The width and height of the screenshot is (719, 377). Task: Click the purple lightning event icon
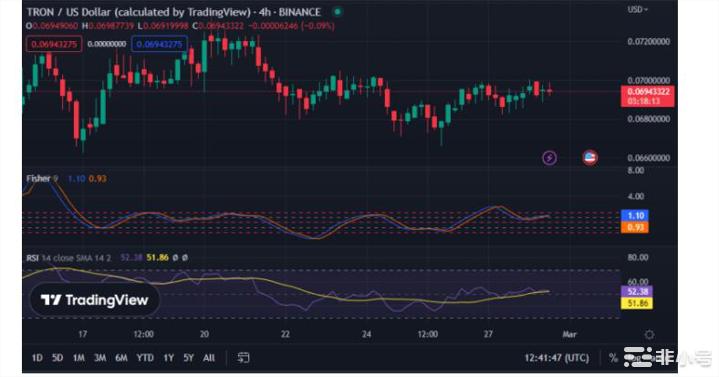(x=549, y=158)
